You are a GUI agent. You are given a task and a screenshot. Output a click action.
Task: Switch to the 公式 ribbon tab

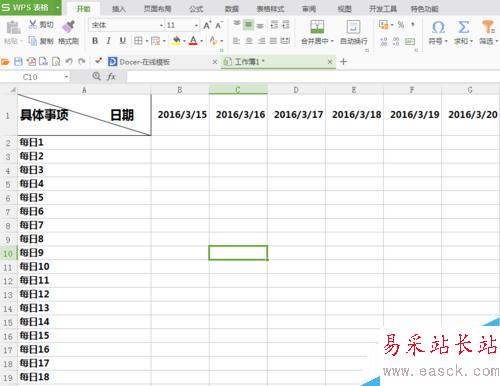(x=196, y=9)
